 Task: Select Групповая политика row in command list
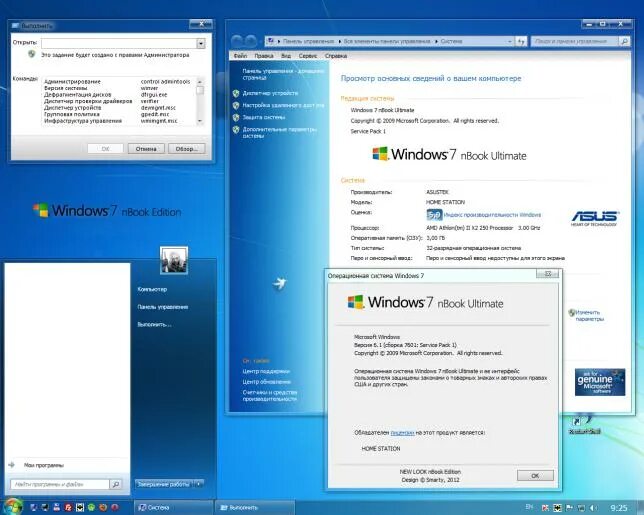[x=119, y=115]
